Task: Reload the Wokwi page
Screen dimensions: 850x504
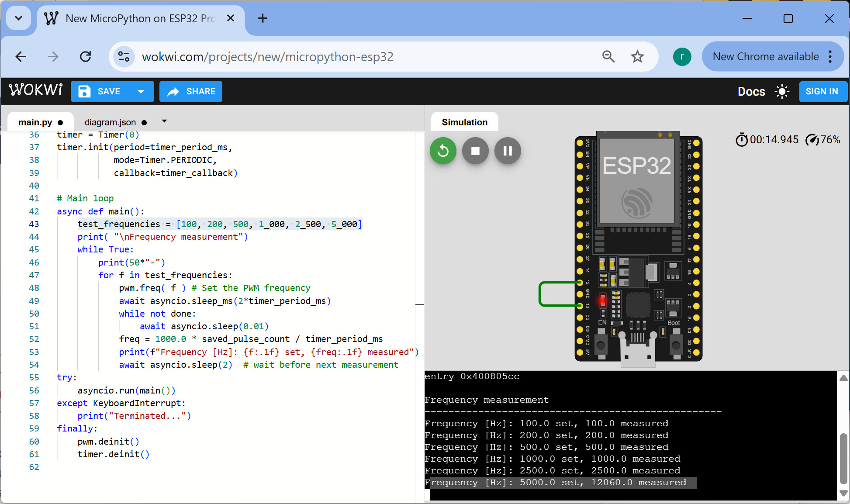Action: coord(86,57)
